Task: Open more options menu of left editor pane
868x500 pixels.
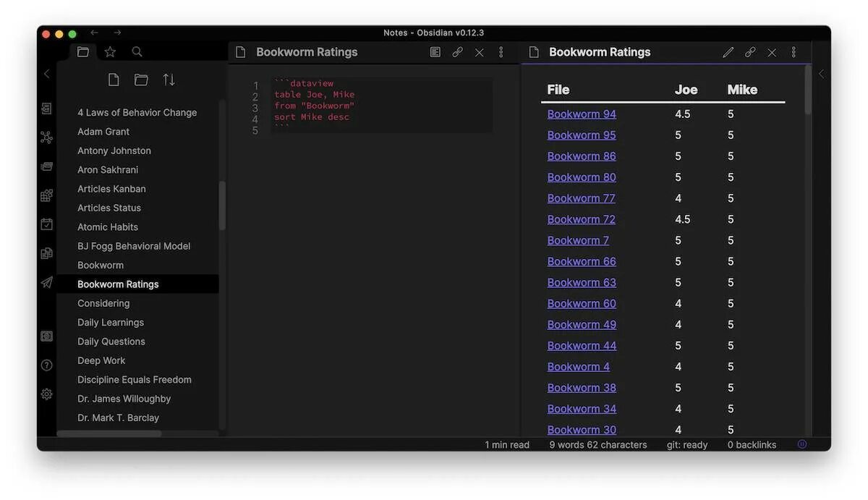Action: pos(501,52)
